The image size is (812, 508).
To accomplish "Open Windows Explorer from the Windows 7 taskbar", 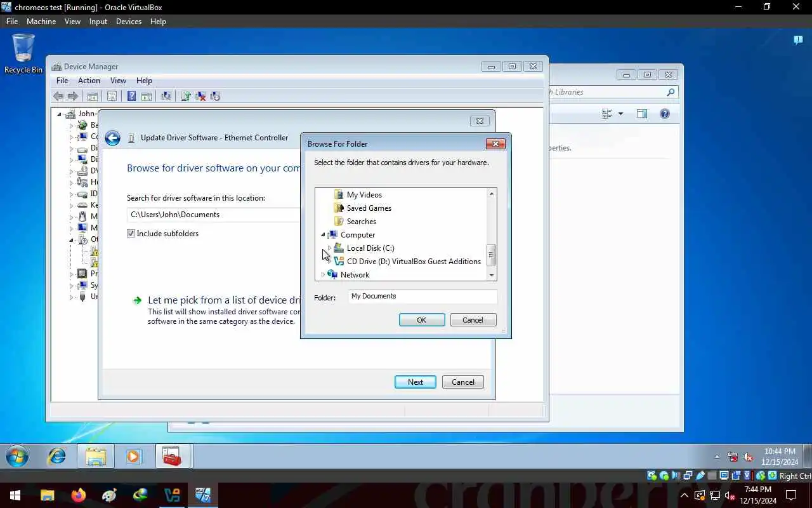I will 96,456.
